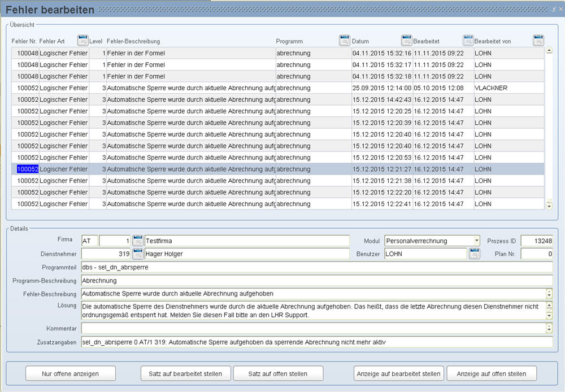Click the Benutzer field containing LOHN
565x392 pixels.
coord(425,254)
